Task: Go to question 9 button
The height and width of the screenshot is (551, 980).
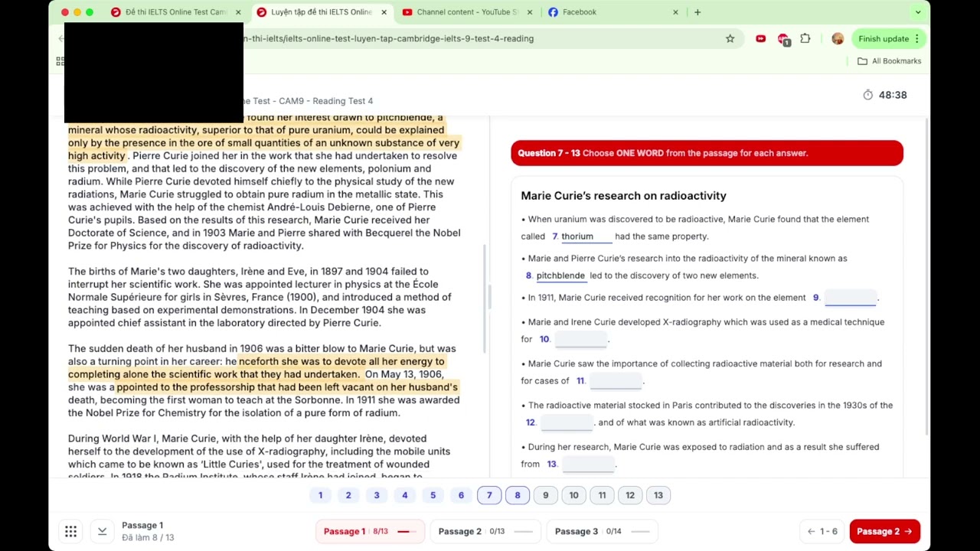Action: point(545,495)
